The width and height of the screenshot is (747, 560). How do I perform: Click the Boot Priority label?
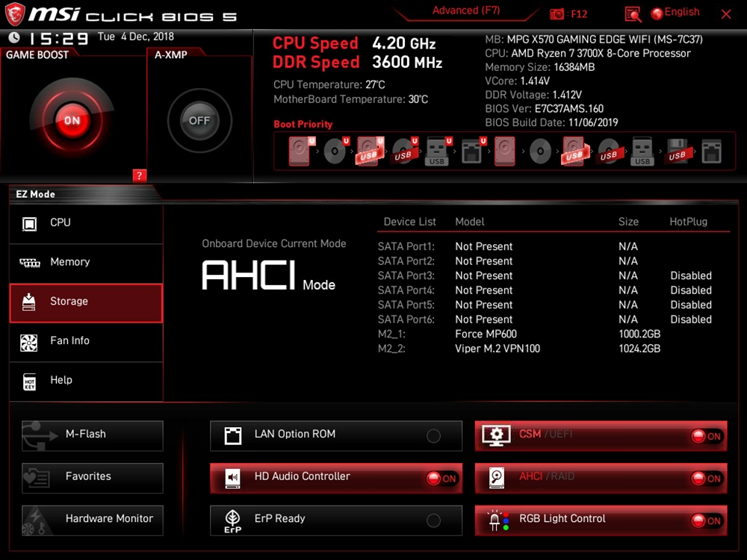[303, 124]
